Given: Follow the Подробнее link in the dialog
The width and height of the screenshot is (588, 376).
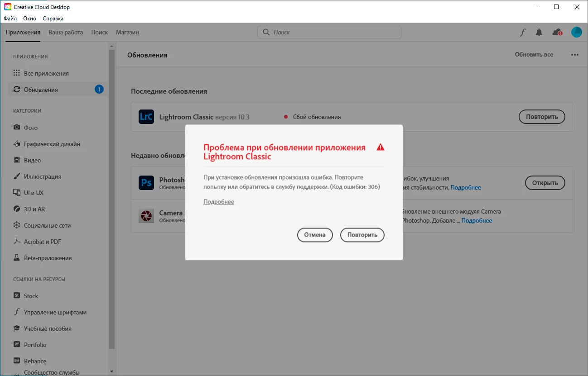Looking at the screenshot, I should (219, 202).
